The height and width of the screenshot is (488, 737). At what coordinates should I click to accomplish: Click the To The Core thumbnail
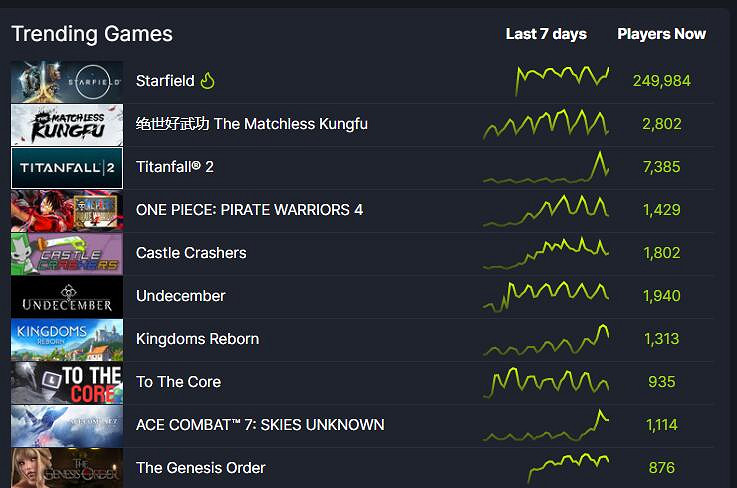click(x=67, y=383)
